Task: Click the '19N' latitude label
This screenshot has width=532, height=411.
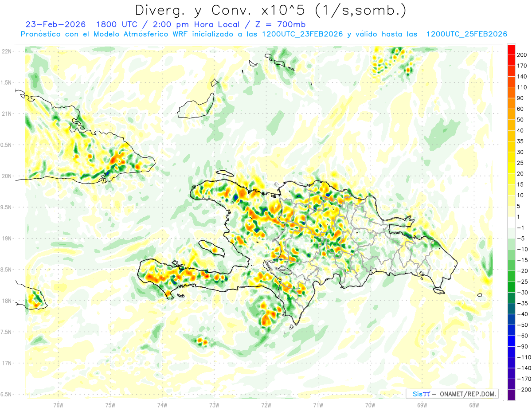Action: pos(7,238)
